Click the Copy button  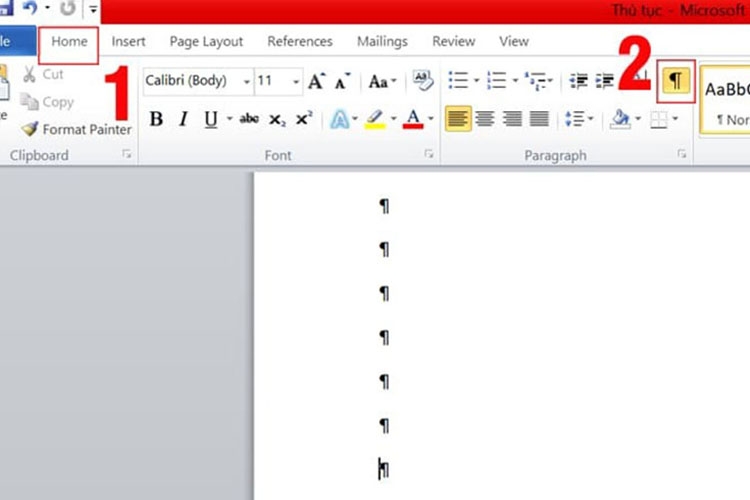coord(47,102)
